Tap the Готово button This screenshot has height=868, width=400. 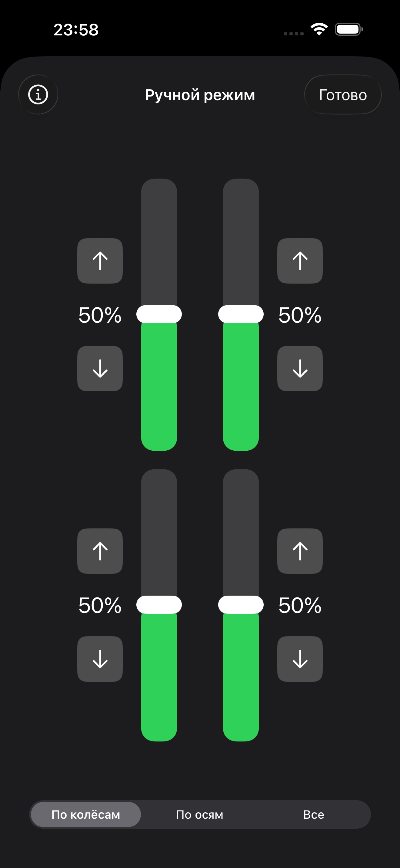coord(343,95)
